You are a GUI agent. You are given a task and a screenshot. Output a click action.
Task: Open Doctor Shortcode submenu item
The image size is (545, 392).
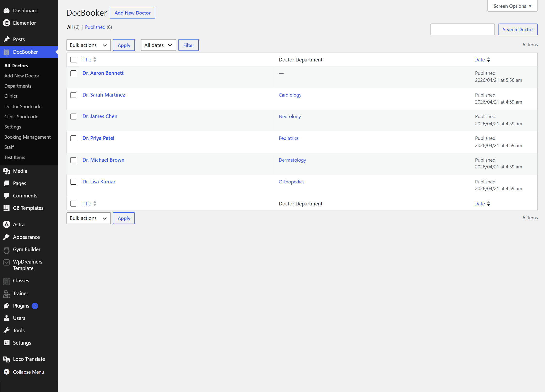23,106
